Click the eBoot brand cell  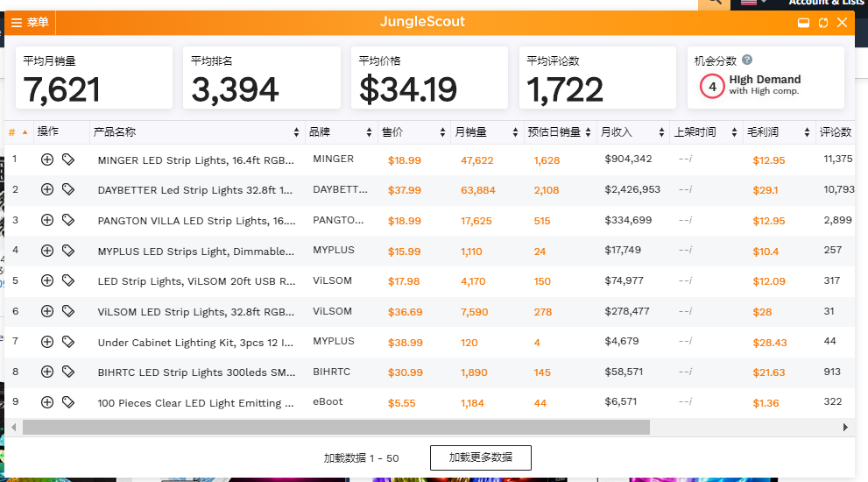click(328, 401)
